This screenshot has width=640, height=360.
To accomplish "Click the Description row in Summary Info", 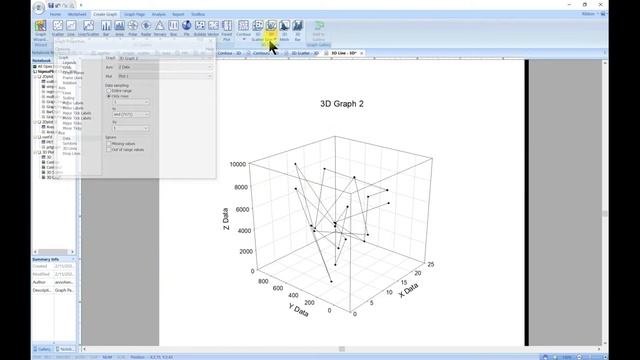I will [x=53, y=290].
